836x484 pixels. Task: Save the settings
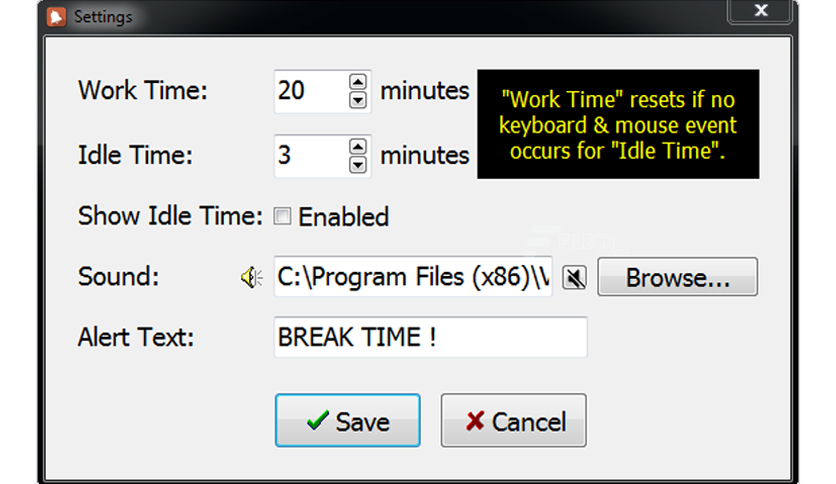click(348, 421)
